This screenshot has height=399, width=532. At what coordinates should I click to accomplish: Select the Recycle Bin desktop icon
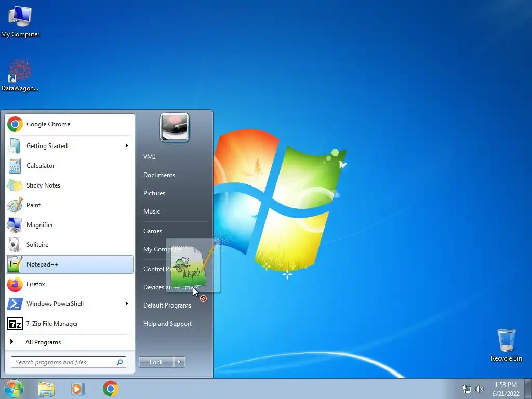[506, 345]
